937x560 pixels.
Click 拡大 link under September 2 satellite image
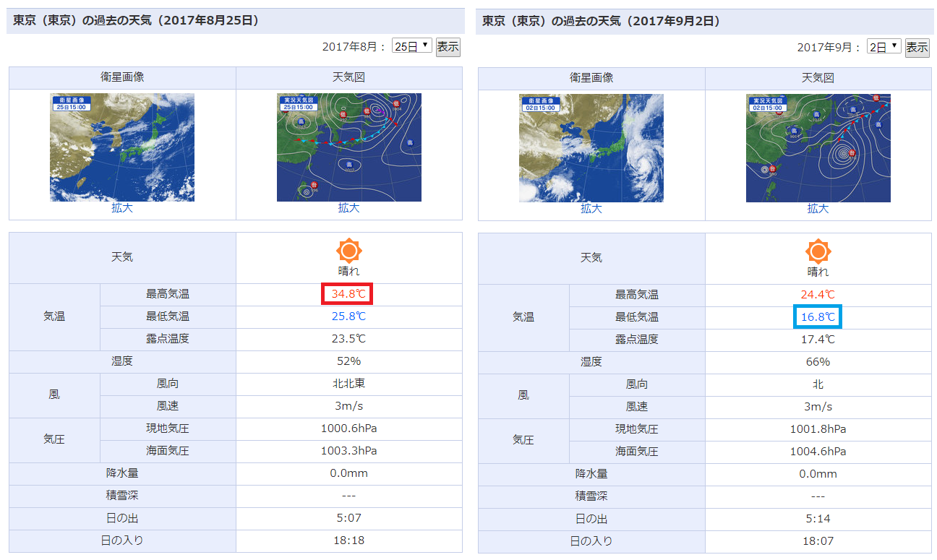pos(591,209)
